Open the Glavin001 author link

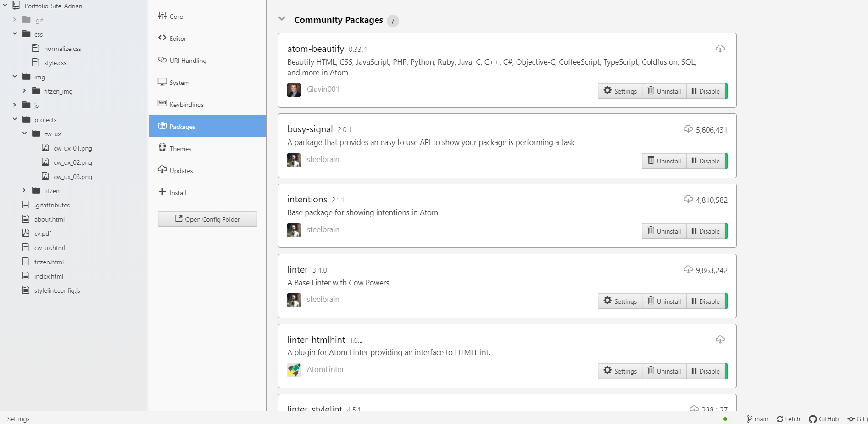(323, 89)
